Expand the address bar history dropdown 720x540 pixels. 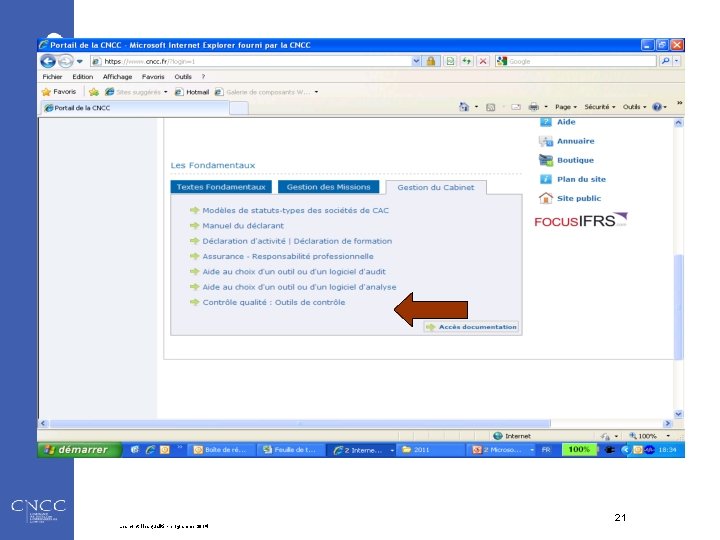416,61
